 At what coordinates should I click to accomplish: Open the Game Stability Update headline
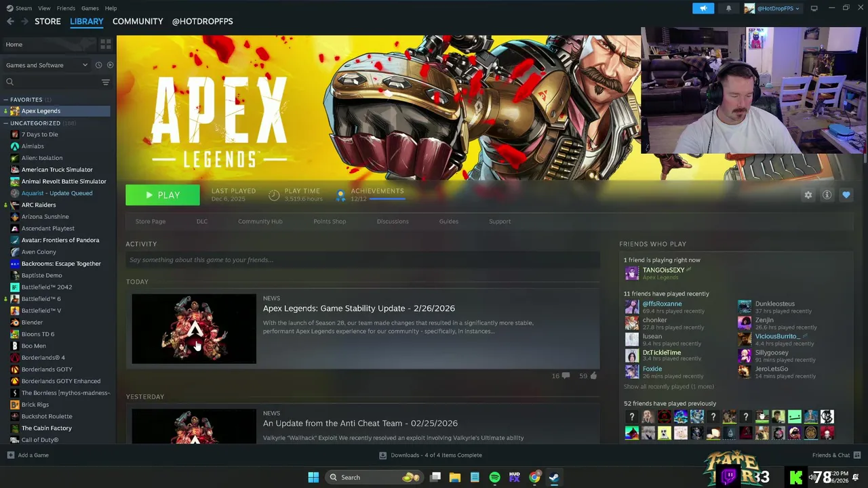point(359,308)
